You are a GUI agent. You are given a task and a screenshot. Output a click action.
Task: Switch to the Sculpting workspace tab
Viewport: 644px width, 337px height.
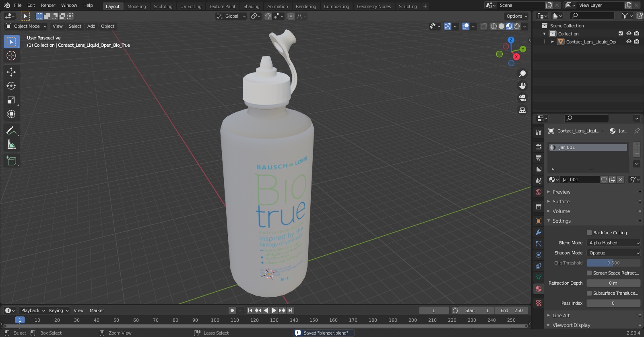163,6
